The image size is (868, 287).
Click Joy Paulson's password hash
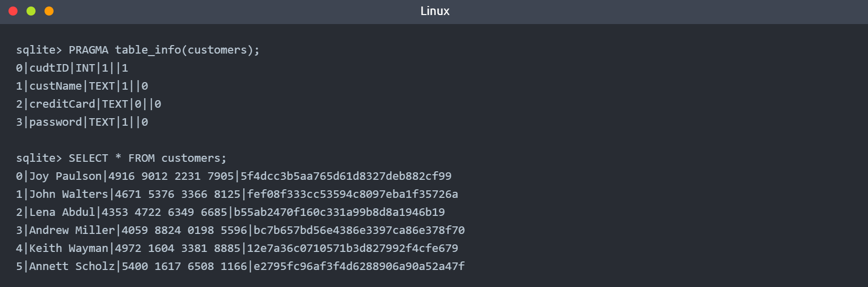coord(346,176)
